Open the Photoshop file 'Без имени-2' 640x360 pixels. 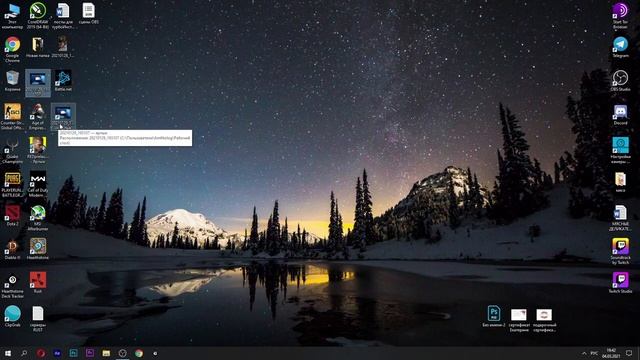click(494, 317)
